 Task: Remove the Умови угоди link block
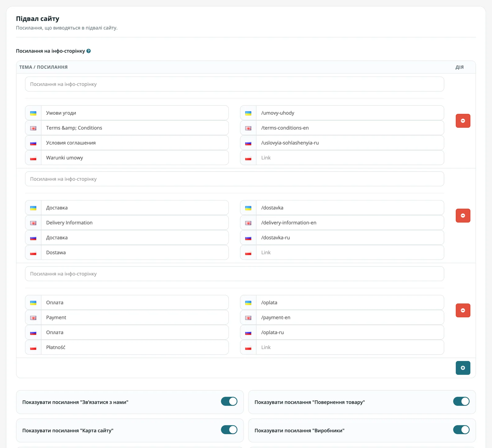[x=463, y=121]
